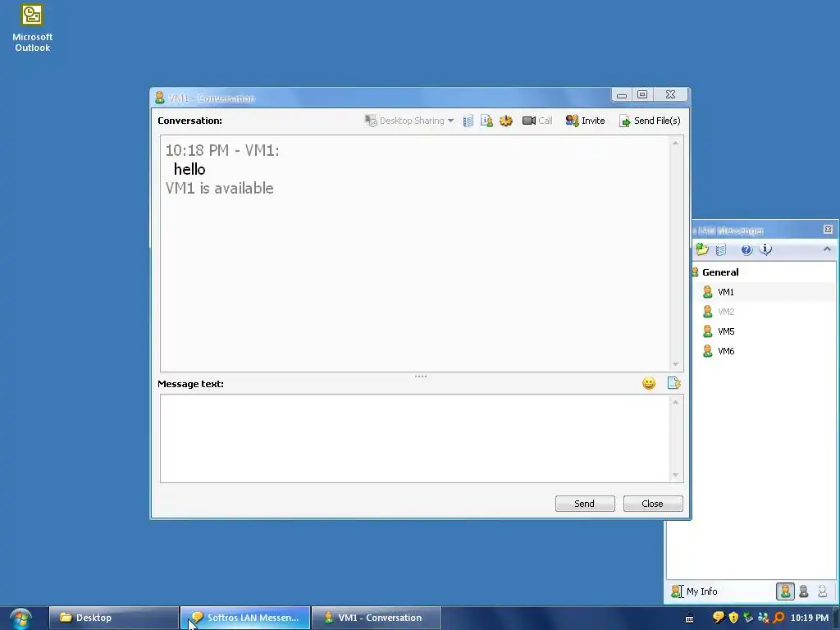Click the up arrow of the message text scrollbar
Viewport: 840px width, 630px height.
pyautogui.click(x=676, y=402)
